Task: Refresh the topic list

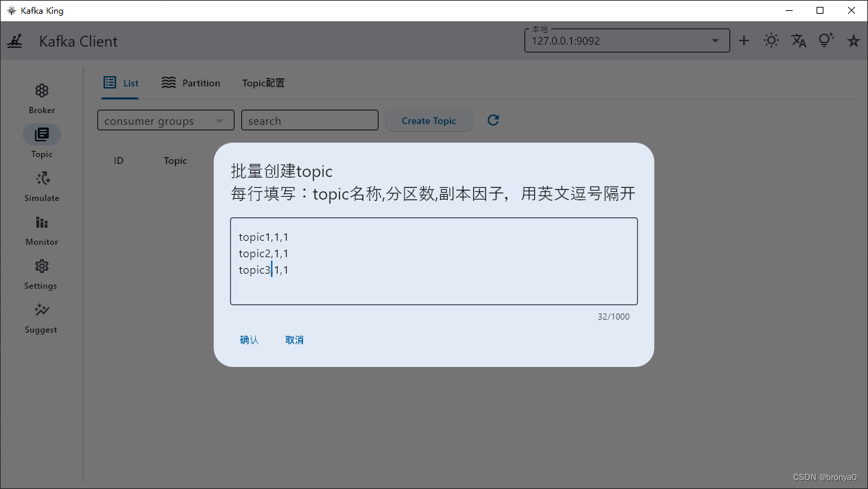Action: click(493, 120)
